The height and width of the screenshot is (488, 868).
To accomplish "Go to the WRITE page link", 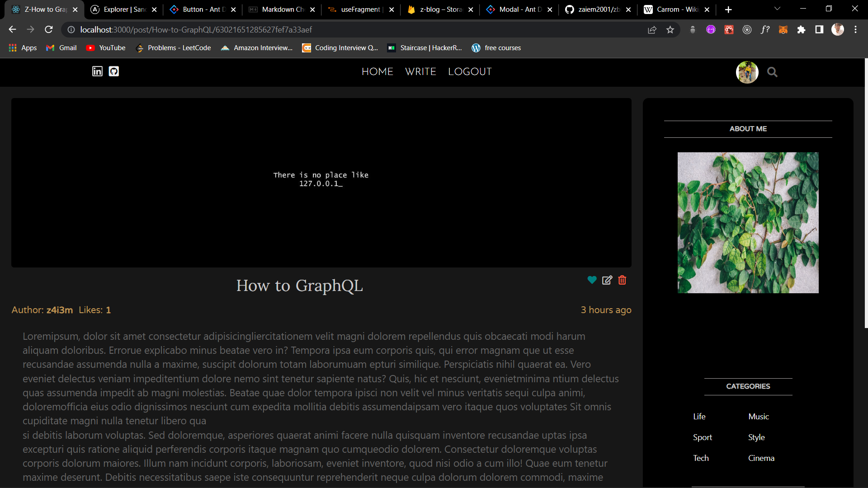I will (x=420, y=72).
